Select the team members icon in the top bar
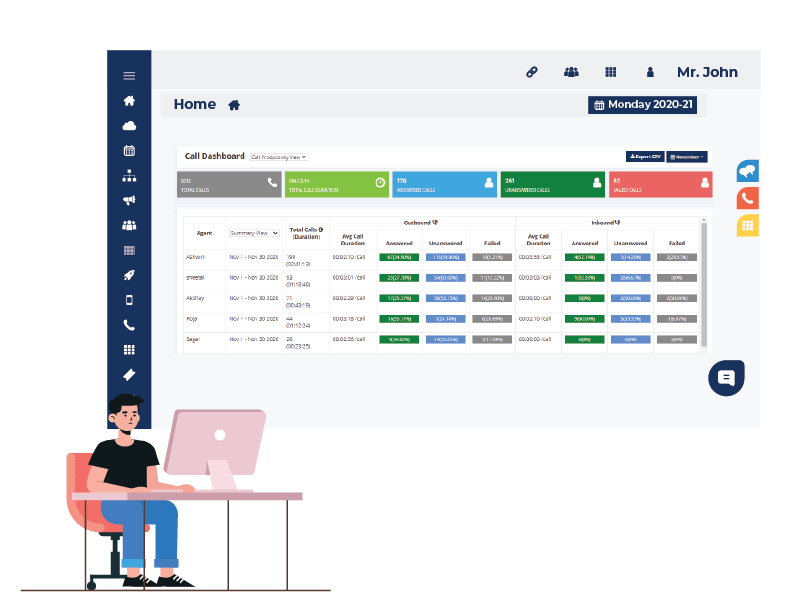 [x=571, y=72]
